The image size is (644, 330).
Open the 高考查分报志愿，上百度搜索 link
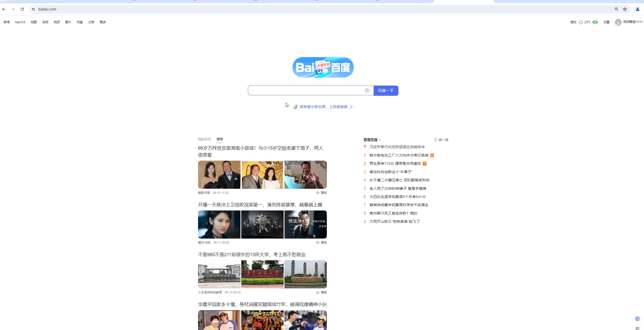[323, 107]
